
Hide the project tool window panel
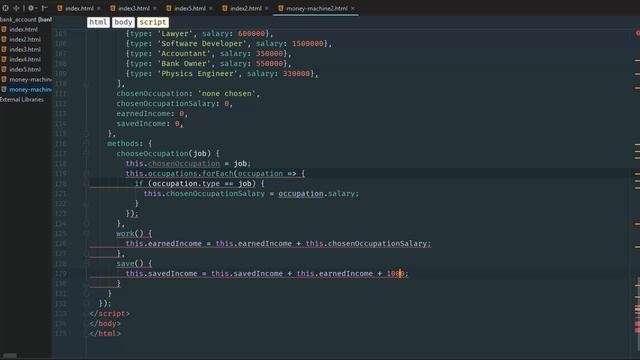click(x=44, y=8)
